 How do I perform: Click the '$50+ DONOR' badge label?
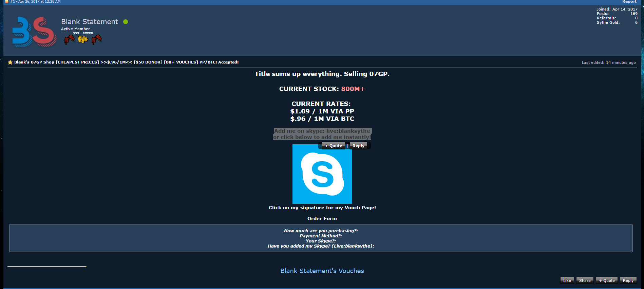pos(83,33)
